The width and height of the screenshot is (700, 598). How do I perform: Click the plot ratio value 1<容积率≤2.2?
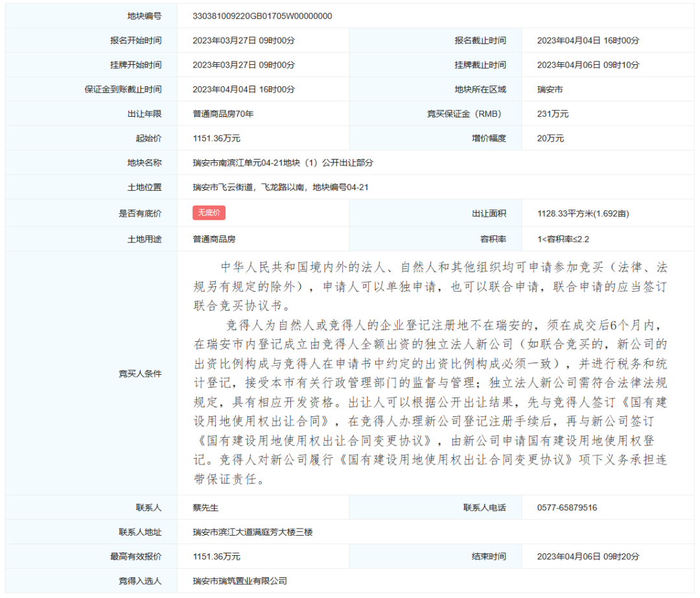tap(563, 239)
